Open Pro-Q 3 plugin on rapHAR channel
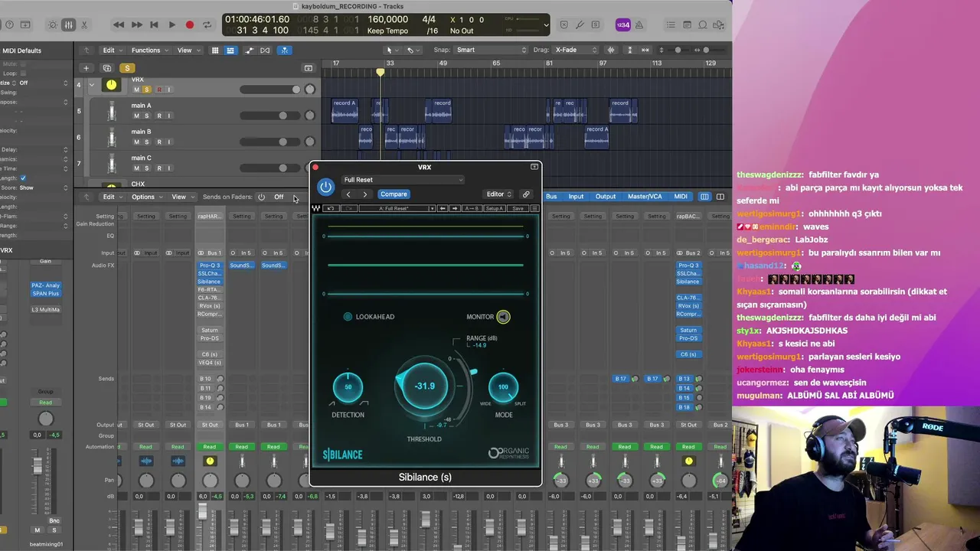This screenshot has height=551, width=980. point(210,266)
